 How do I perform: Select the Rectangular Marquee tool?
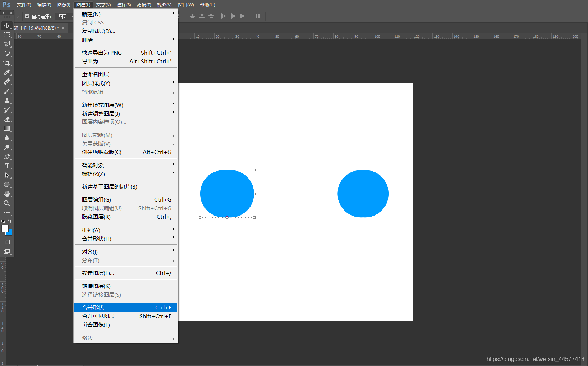point(7,35)
